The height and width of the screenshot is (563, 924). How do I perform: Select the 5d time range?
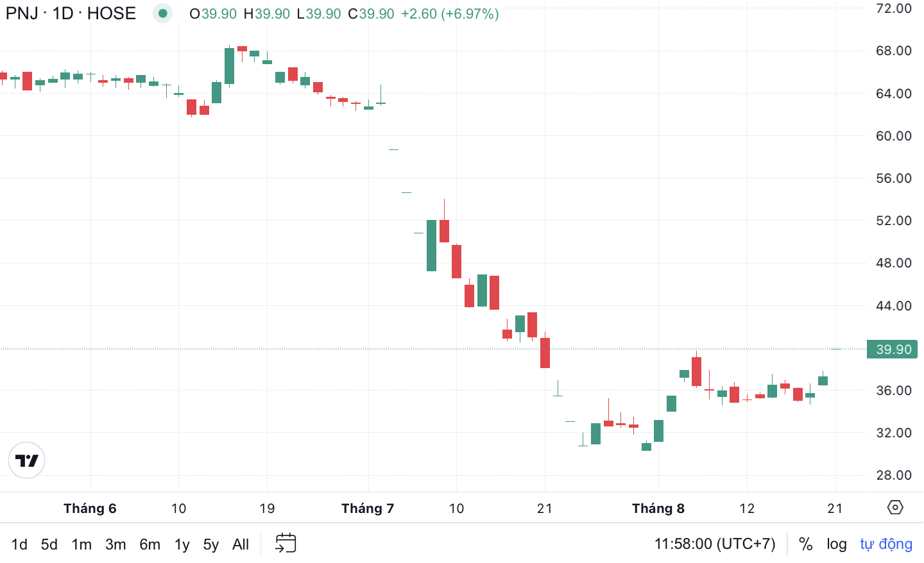click(x=49, y=544)
